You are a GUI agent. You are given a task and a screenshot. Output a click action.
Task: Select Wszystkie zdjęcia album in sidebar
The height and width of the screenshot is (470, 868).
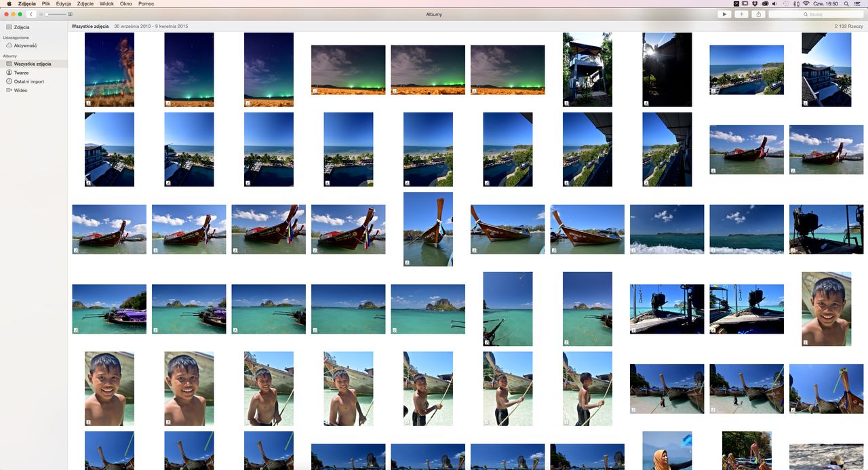point(34,64)
